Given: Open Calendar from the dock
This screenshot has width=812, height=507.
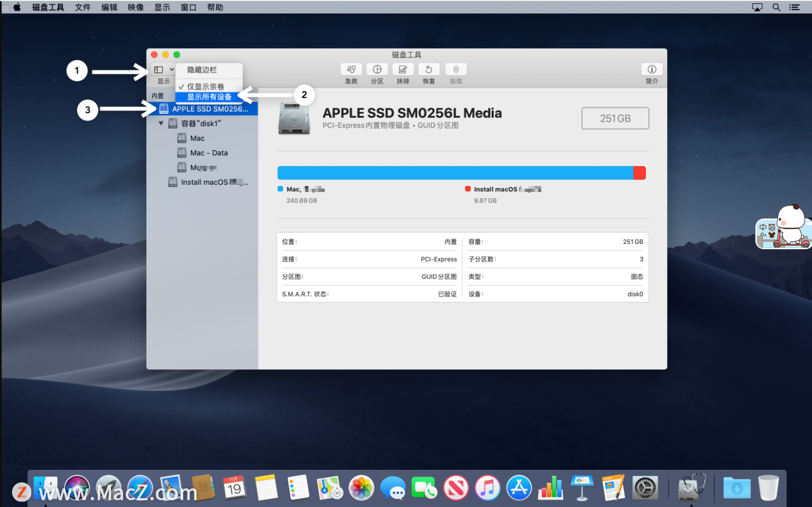Looking at the screenshot, I should click(x=234, y=487).
